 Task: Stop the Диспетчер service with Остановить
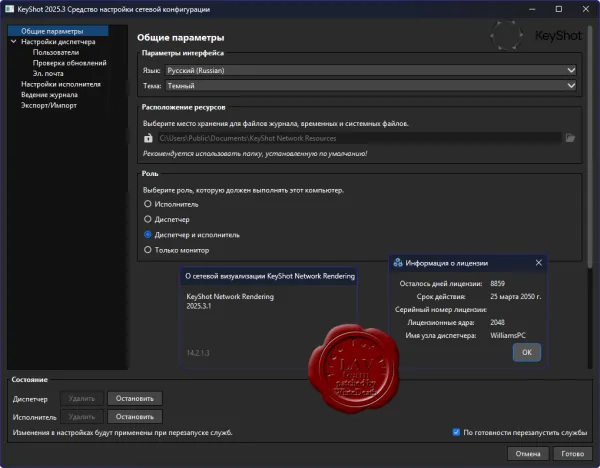(x=135, y=398)
